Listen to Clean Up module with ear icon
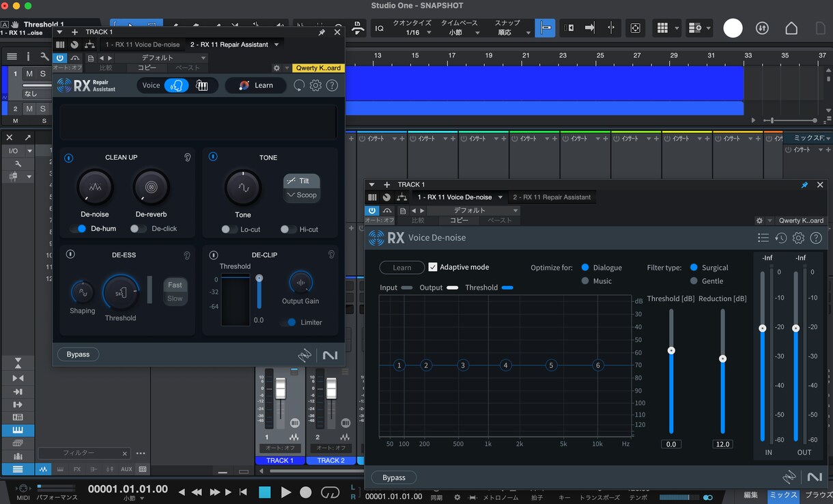Screen dimensions: 833x504 click(187, 157)
